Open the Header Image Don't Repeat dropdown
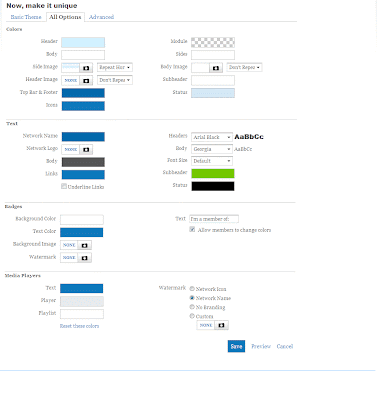The height and width of the screenshot is (400, 377). coord(115,80)
